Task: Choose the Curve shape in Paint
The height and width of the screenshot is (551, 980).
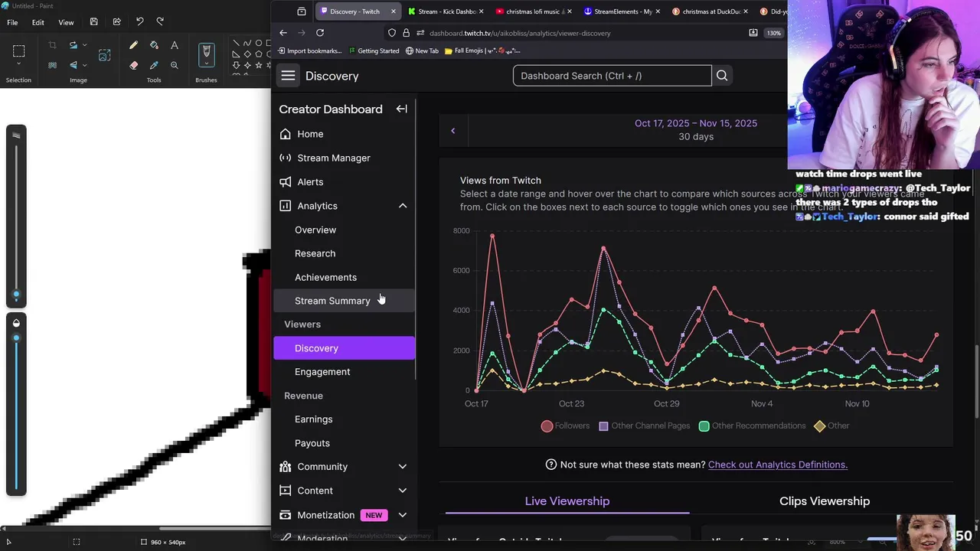Action: (x=247, y=43)
